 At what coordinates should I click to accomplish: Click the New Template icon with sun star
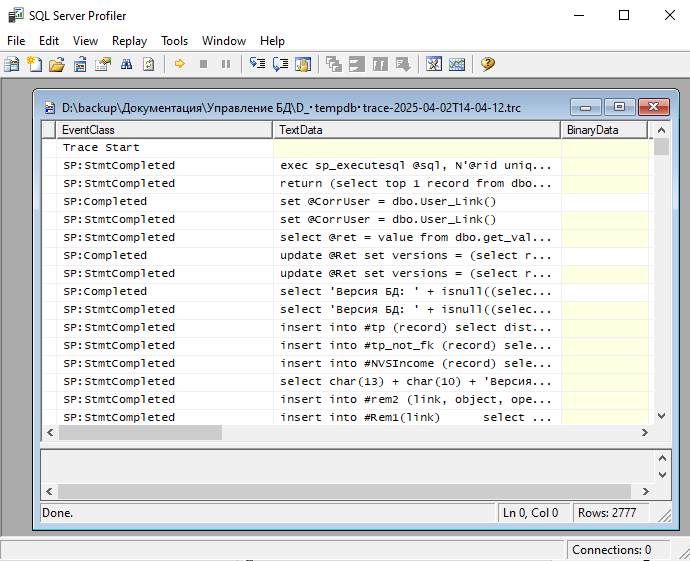click(x=34, y=64)
